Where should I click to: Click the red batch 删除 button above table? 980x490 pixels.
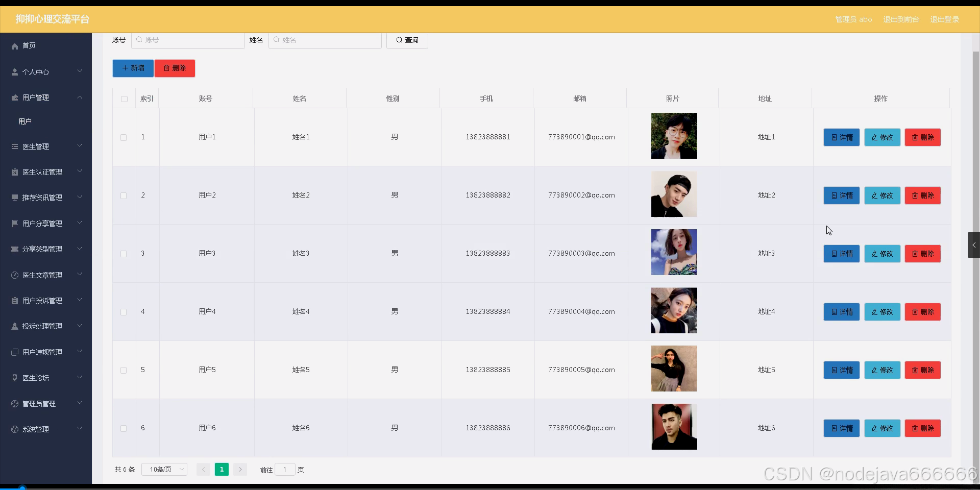[x=175, y=68]
